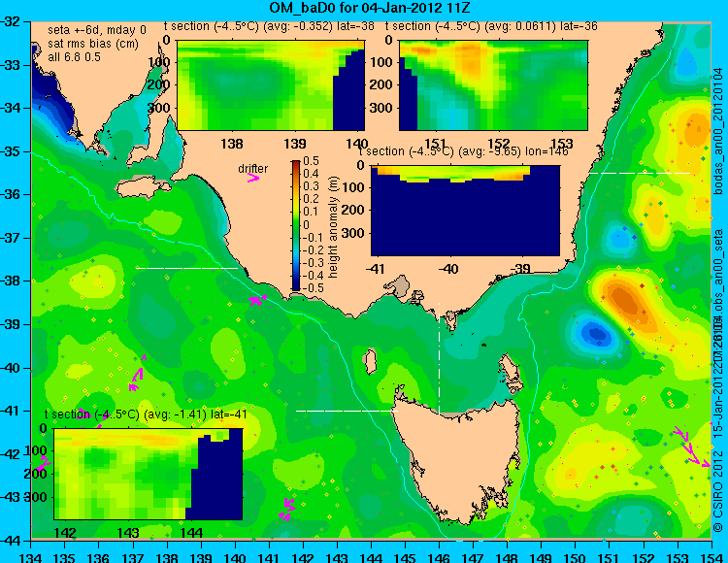The height and width of the screenshot is (563, 728).
Task: Click the 'height anomaly (m)' colorbar label
Action: 333,226
